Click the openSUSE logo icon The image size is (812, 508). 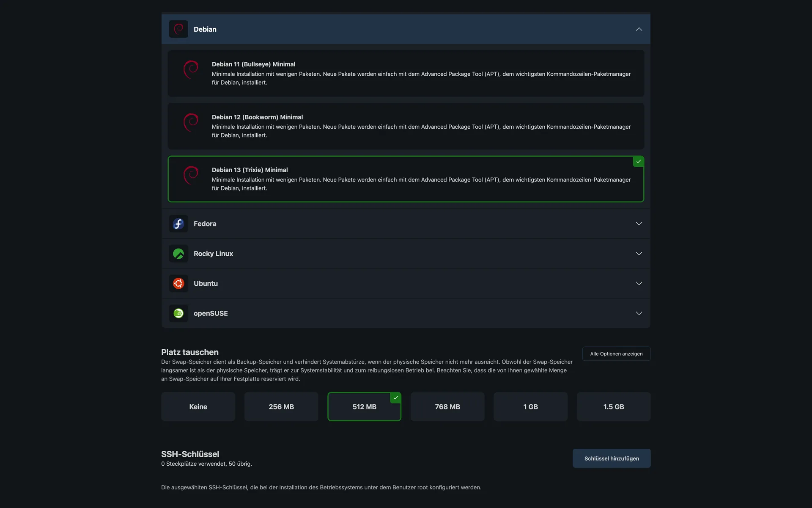pos(178,313)
